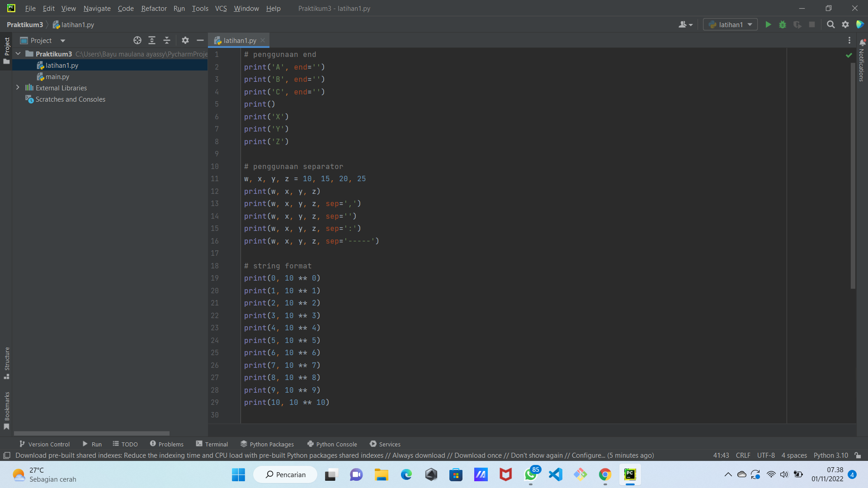Click the Python 3.10 interpreter indicator

tap(830, 455)
